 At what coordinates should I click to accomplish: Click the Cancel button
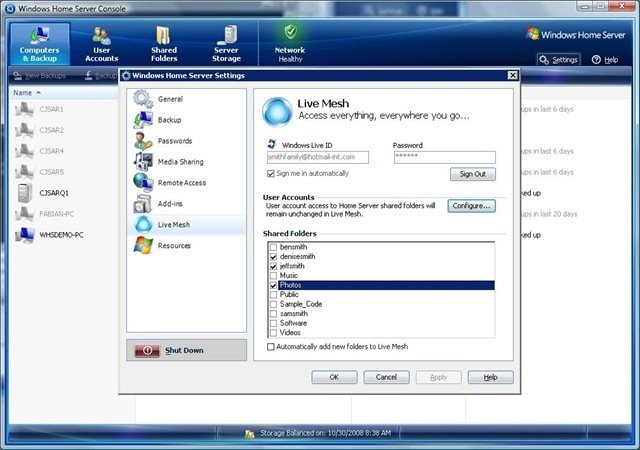[386, 377]
